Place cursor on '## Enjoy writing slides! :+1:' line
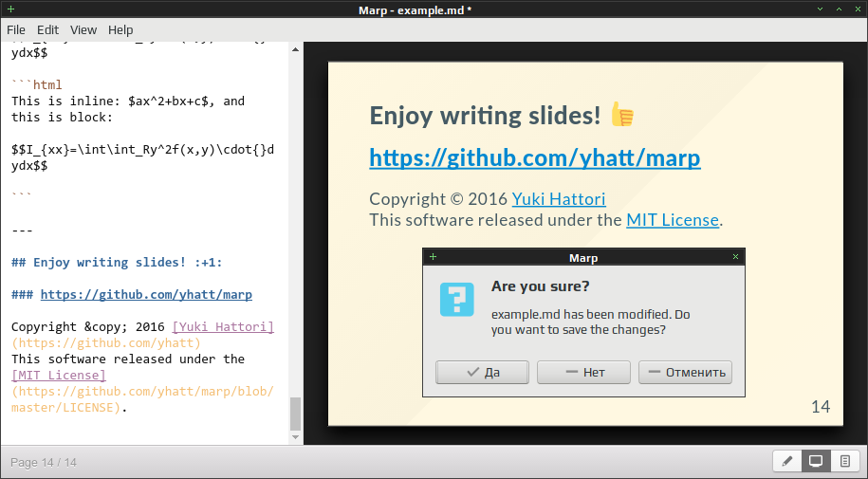This screenshot has height=479, width=868. coord(117,263)
